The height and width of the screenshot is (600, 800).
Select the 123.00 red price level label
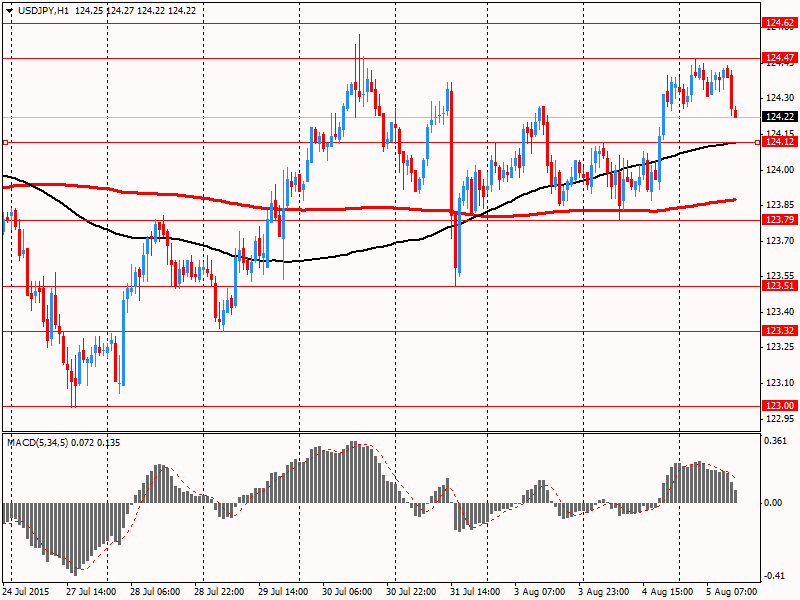pos(779,405)
